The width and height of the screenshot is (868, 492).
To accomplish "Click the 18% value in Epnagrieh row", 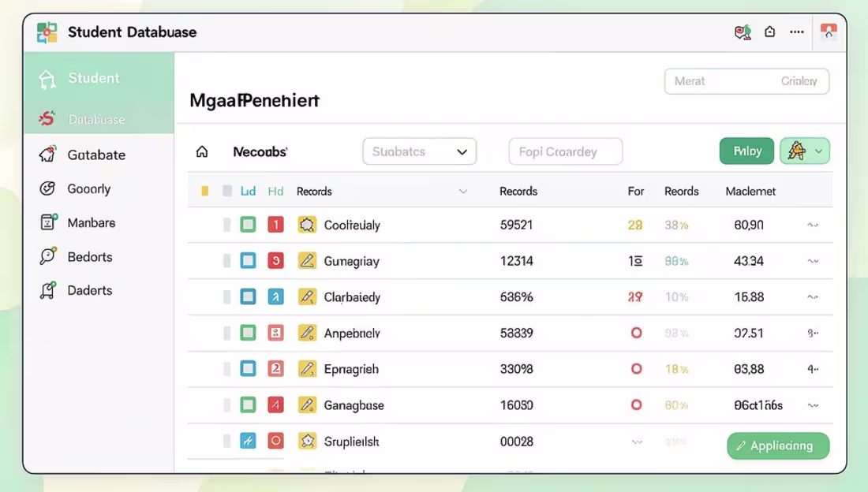I will click(x=676, y=369).
